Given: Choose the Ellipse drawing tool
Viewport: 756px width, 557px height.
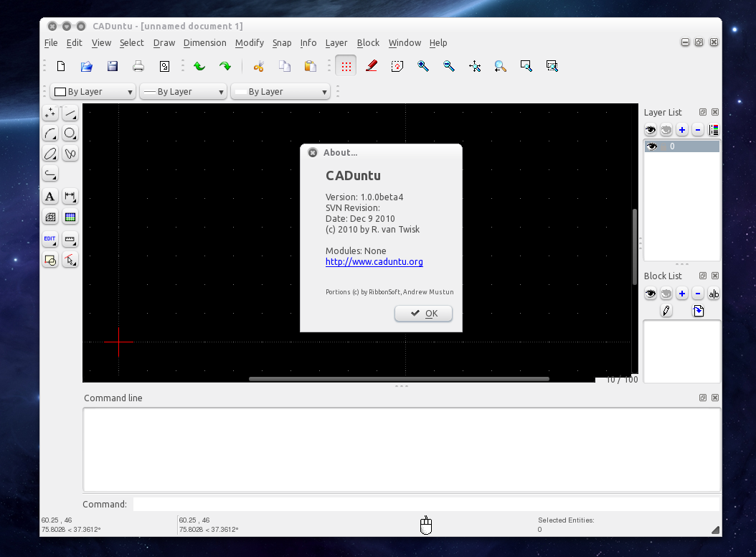Looking at the screenshot, I should tap(49, 154).
